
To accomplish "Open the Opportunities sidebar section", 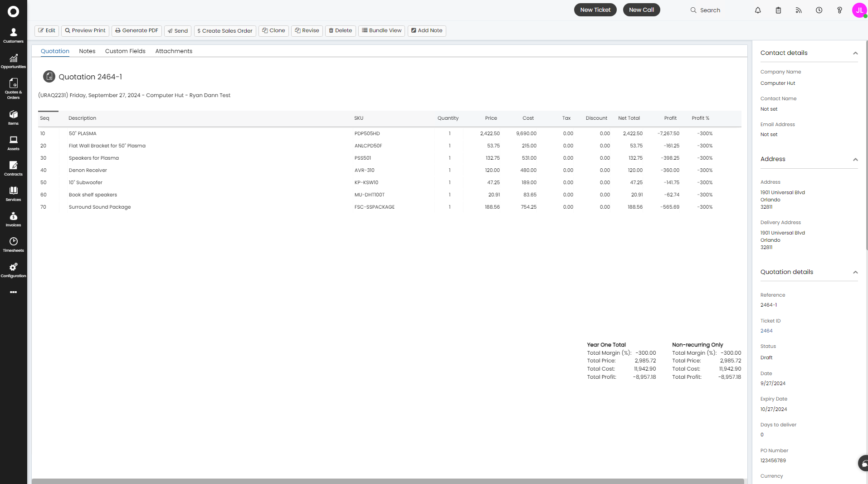I will 13,61.
